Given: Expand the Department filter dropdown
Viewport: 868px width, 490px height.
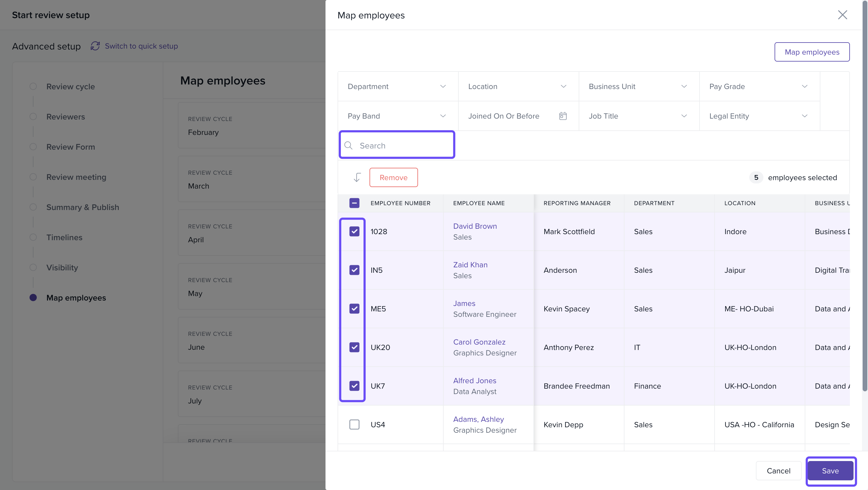Looking at the screenshot, I should pos(398,86).
